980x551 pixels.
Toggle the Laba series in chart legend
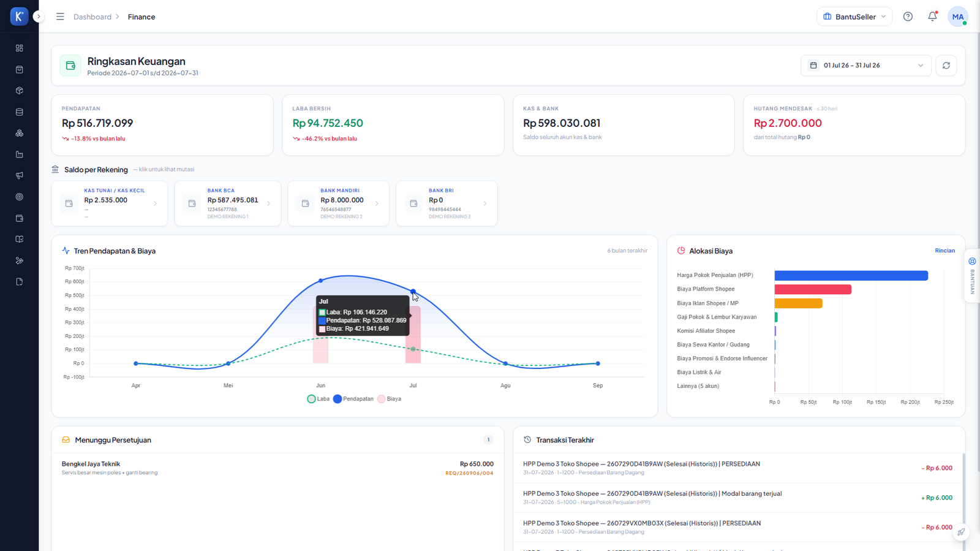pyautogui.click(x=318, y=399)
